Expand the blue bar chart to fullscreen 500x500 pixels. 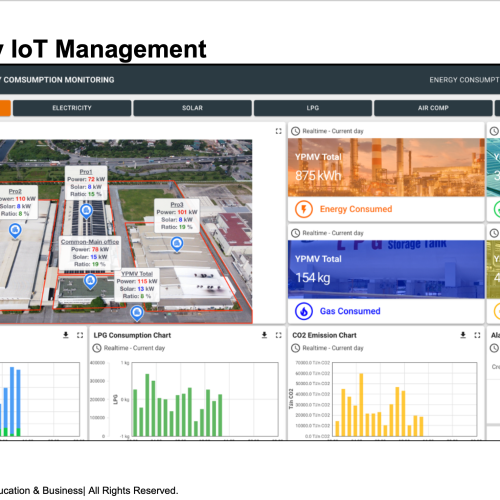click(x=80, y=335)
